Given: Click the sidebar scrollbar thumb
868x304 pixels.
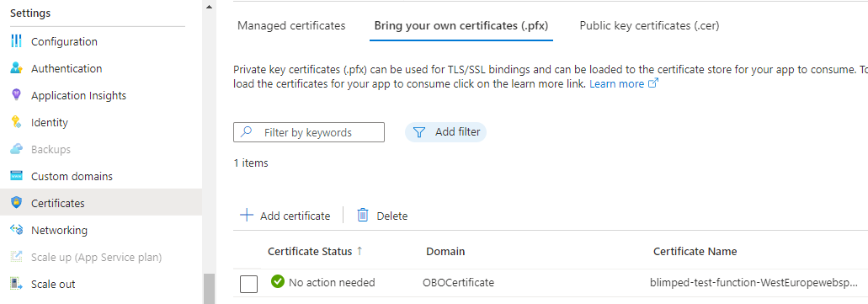Looking at the screenshot, I should coord(209,289).
